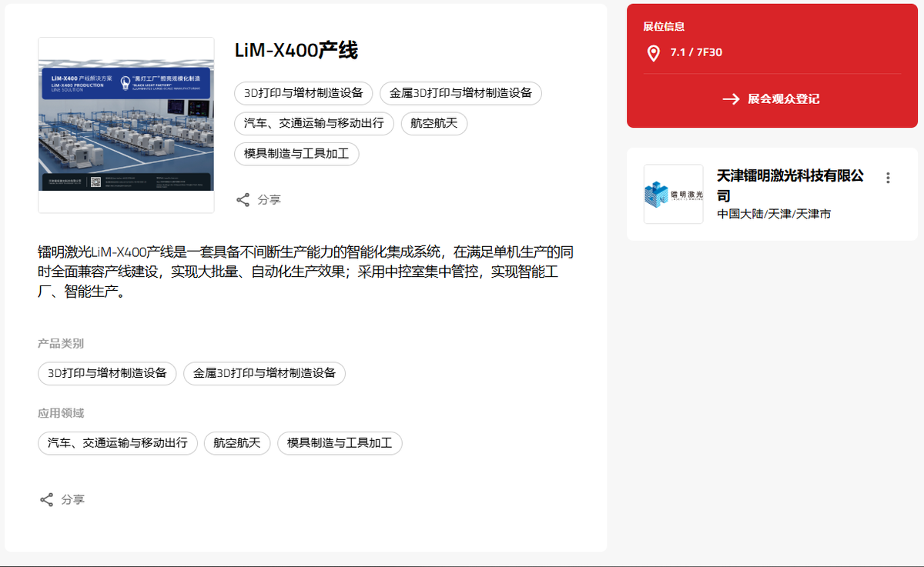Screen dimensions: 924x567
Task: Click the share icon at the page bottom
Action: point(47,500)
